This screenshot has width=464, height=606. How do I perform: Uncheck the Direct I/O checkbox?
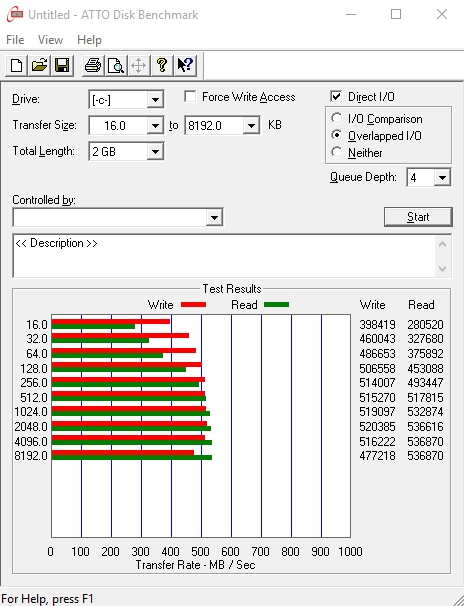point(336,97)
